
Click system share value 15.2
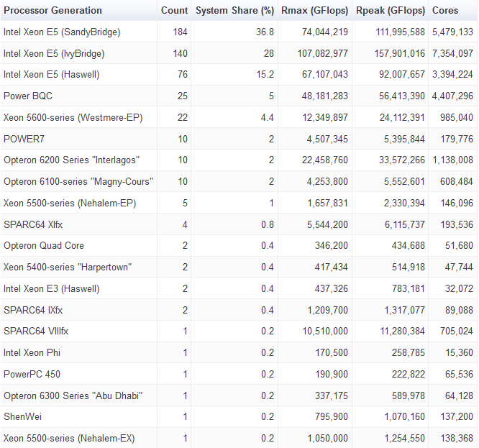(265, 75)
